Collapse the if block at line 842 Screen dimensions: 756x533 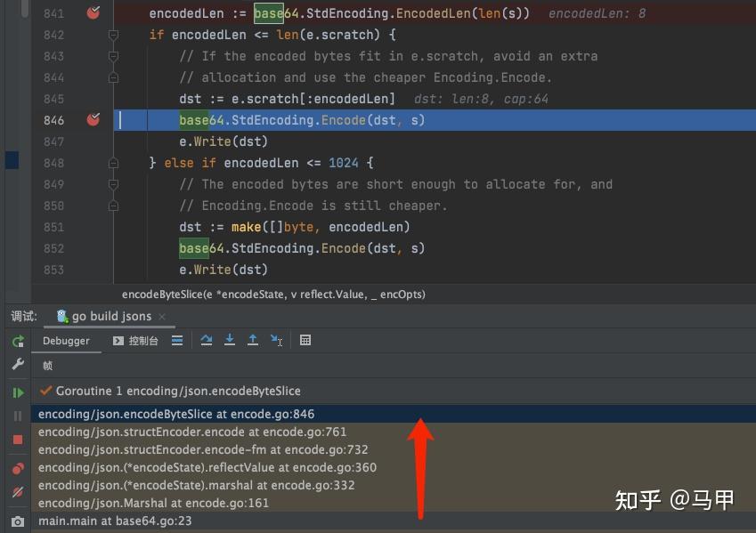(x=113, y=35)
